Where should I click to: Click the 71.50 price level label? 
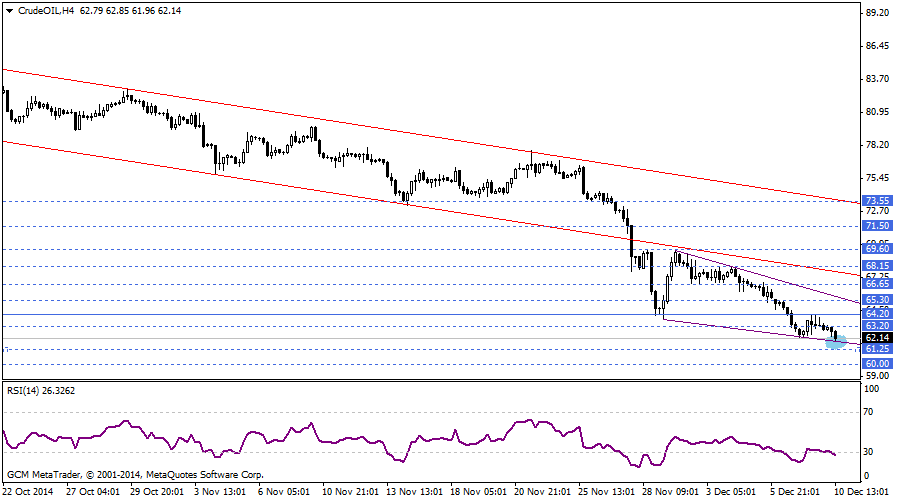[x=876, y=226]
